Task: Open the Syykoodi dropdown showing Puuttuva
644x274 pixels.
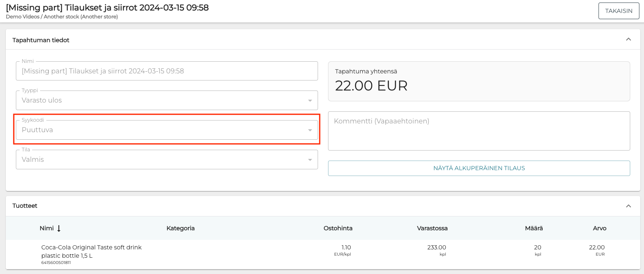Action: (x=167, y=130)
